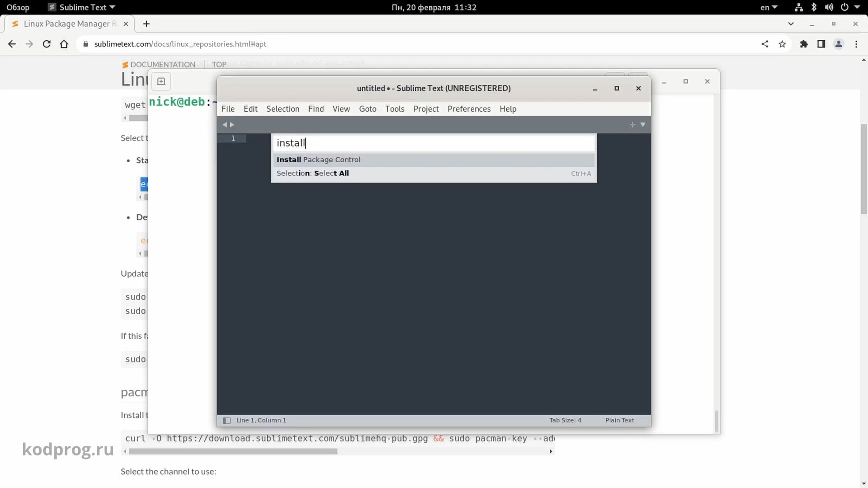This screenshot has width=868, height=488.
Task: Click the site lock icon in address bar
Action: coord(85,44)
